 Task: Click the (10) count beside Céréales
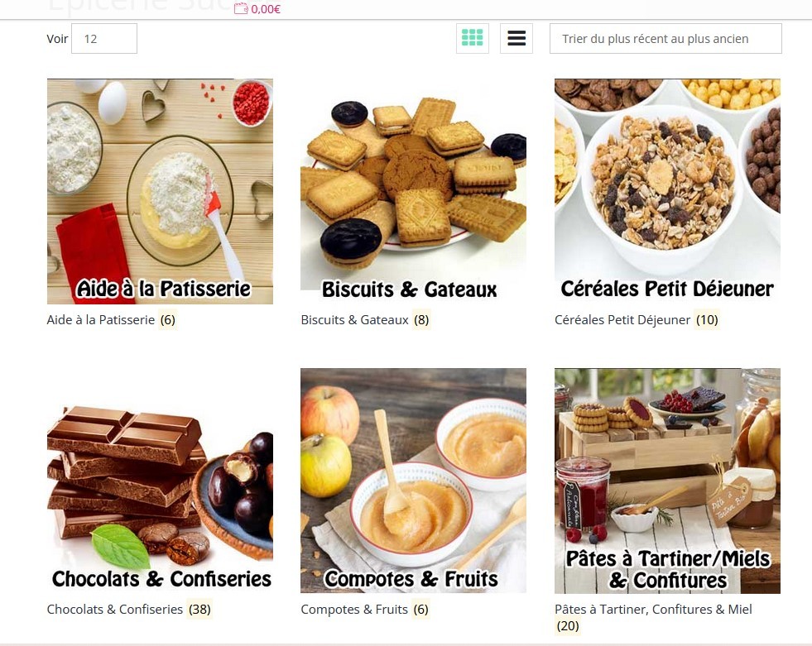click(x=707, y=320)
